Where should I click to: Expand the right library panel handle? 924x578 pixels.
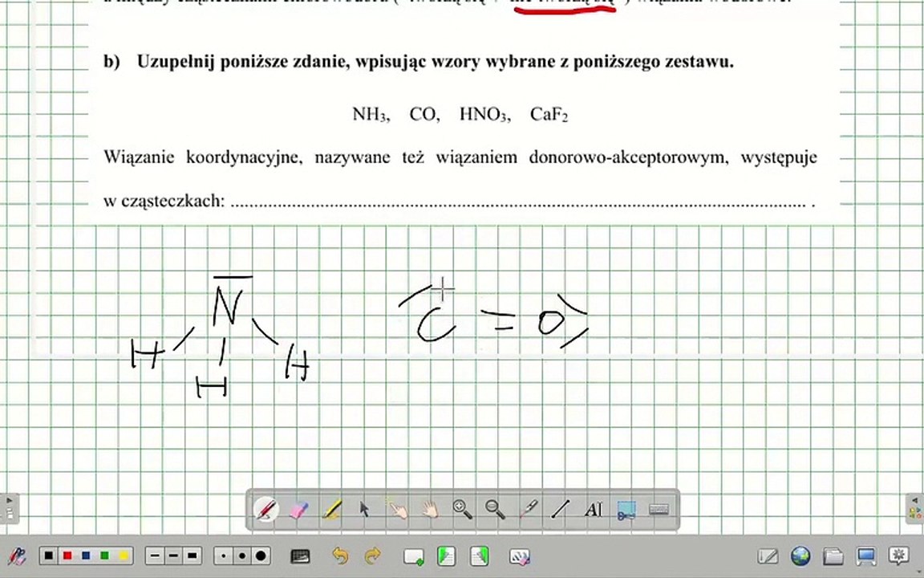point(914,508)
